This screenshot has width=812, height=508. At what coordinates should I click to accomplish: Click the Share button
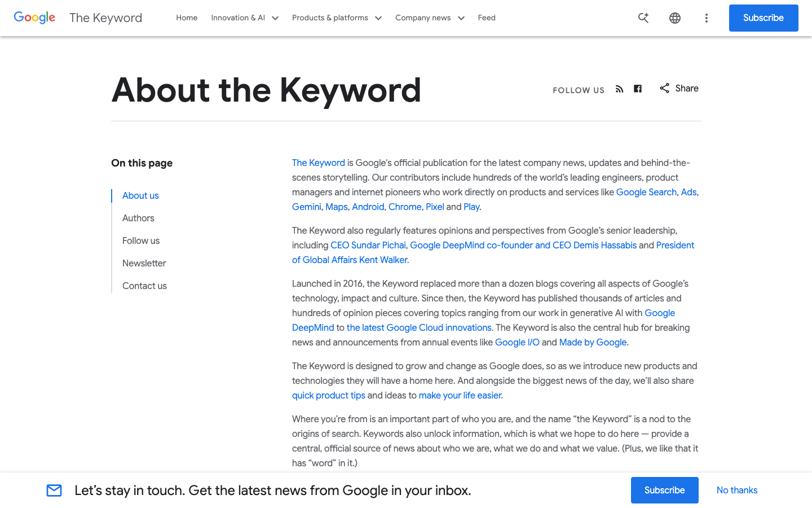point(679,88)
